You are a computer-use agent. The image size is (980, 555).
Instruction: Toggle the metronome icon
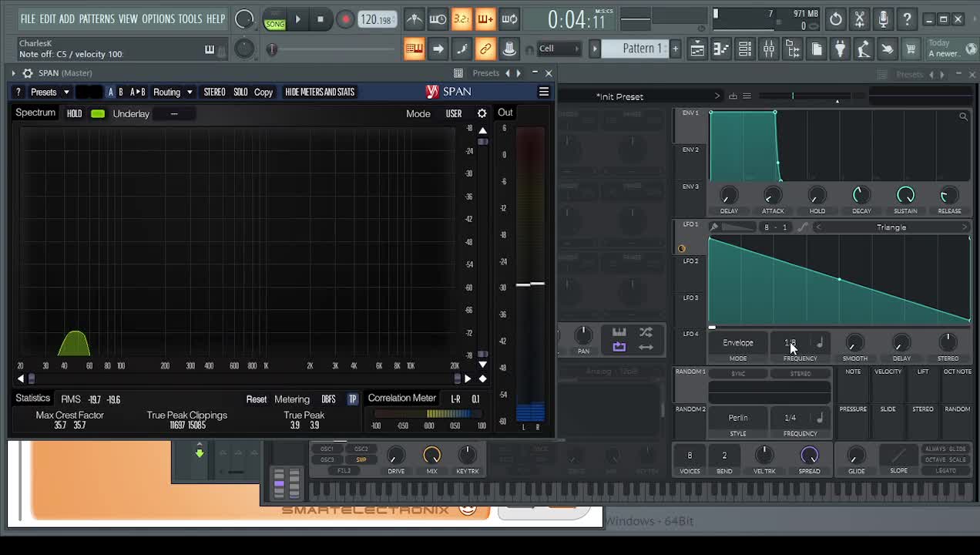[x=414, y=18]
